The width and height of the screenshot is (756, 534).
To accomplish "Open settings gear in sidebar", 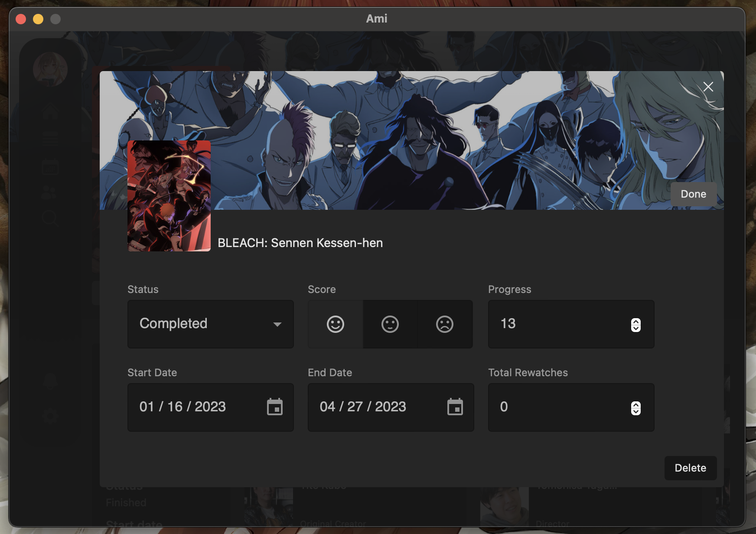I will click(x=50, y=417).
